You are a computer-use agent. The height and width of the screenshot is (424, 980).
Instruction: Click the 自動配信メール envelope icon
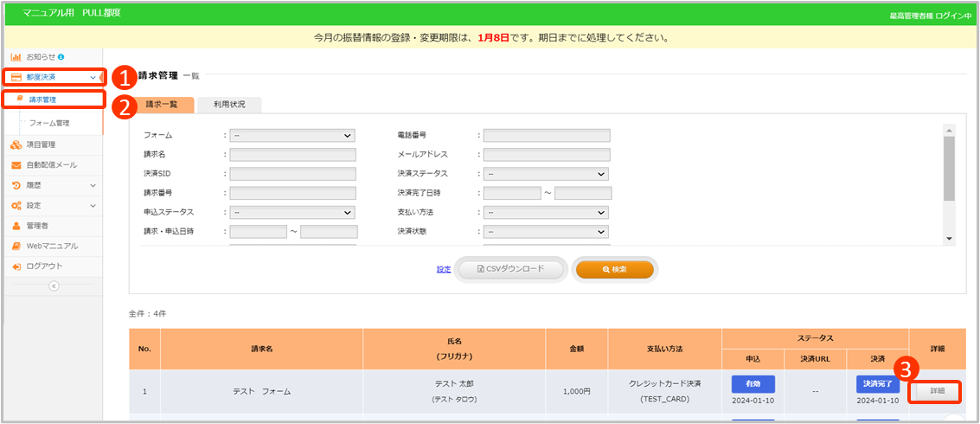click(x=16, y=165)
